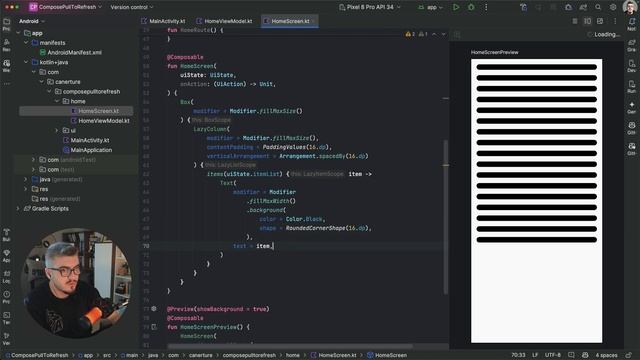Viewport: 640px width, 360px height.
Task: Run HomeScreenPreview from gutter icon line 79
Action: 154,327
